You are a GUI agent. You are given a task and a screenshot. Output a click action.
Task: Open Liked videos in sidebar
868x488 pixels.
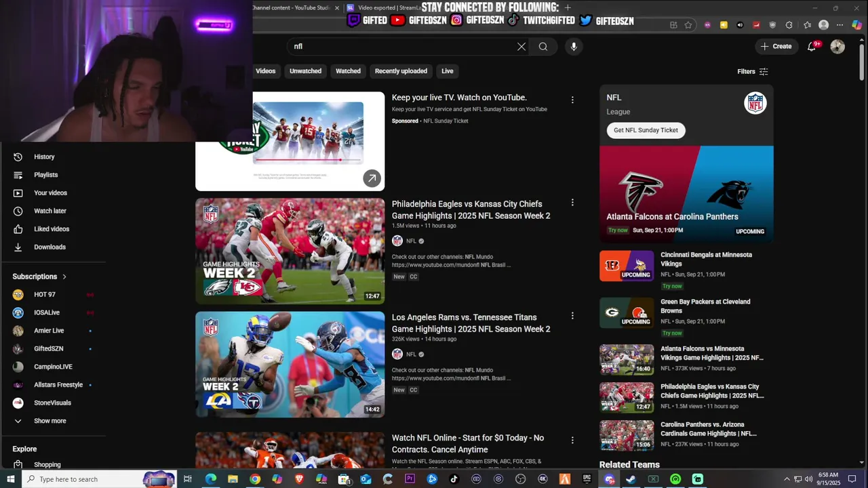53,229
